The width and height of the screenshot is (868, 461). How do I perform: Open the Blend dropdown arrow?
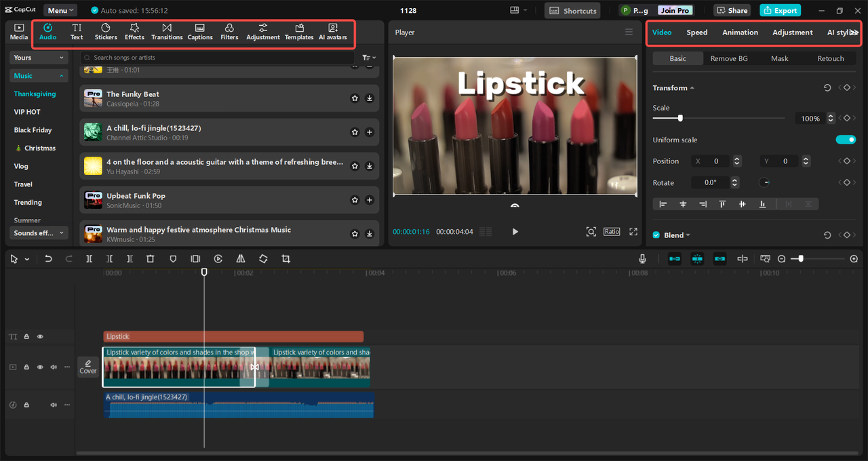[x=688, y=235]
